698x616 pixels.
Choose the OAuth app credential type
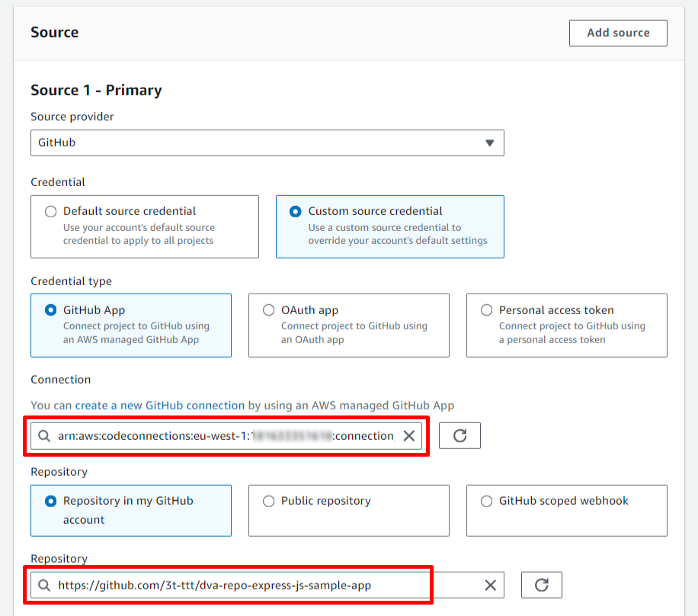348,325
